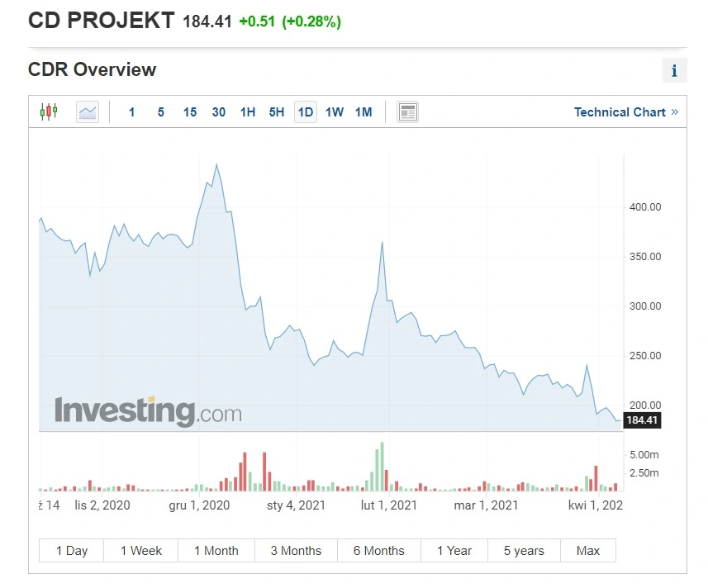Image resolution: width=708 pixels, height=588 pixels.
Task: Select the 5 minute interval
Action: (161, 112)
